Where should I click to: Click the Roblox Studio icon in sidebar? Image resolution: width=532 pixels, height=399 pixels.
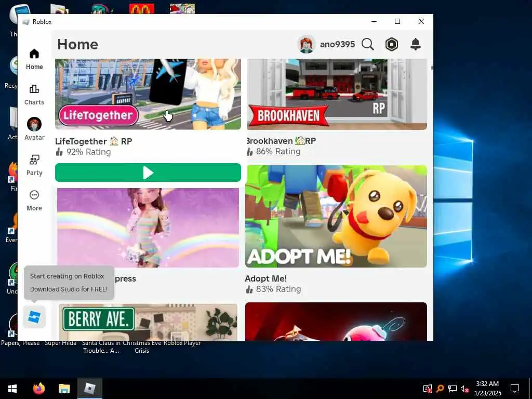[34, 317]
